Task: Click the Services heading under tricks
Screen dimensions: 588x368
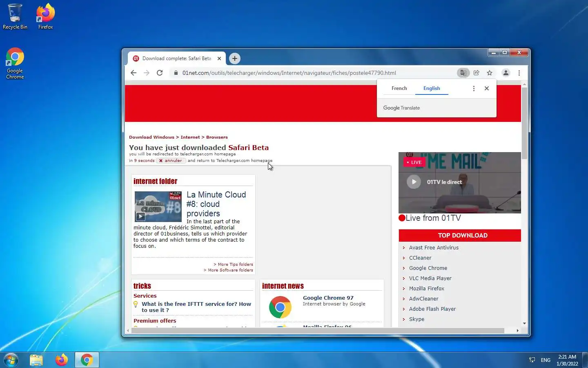Action: tap(145, 296)
